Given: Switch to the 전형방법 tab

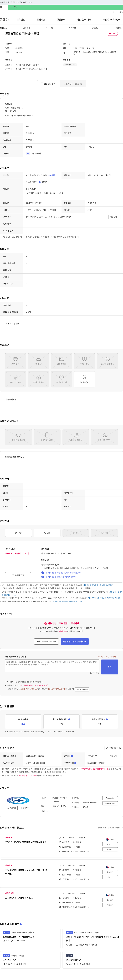Looking at the screenshot, I should coord(95,28).
